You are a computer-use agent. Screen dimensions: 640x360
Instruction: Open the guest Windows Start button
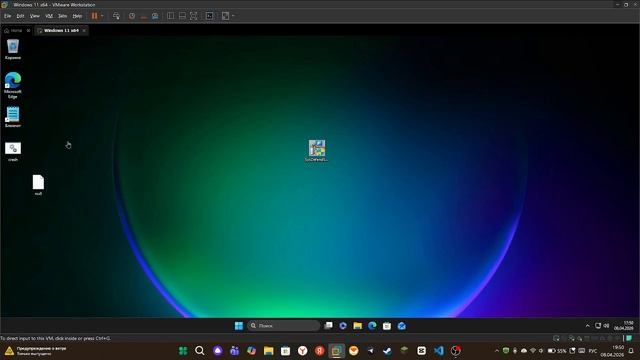(x=239, y=326)
